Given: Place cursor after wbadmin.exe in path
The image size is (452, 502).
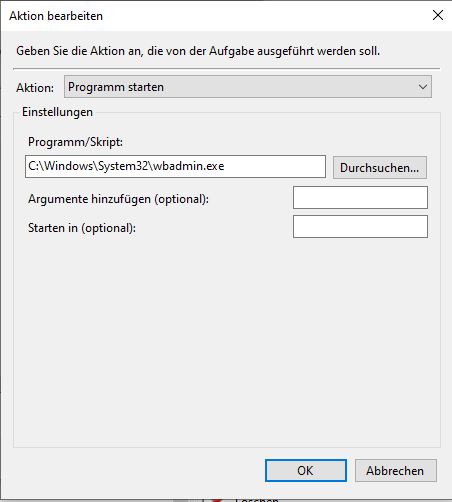Looking at the screenshot, I should (225, 166).
